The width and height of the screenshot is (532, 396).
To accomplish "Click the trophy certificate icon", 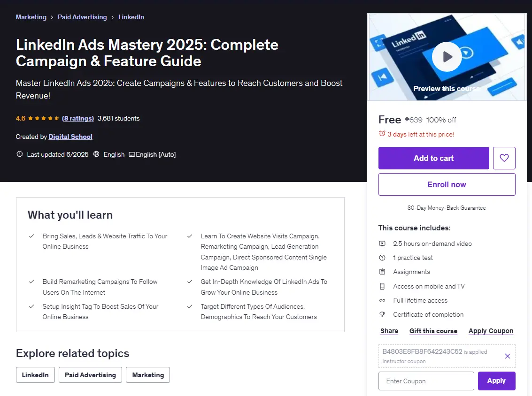I will [382, 314].
